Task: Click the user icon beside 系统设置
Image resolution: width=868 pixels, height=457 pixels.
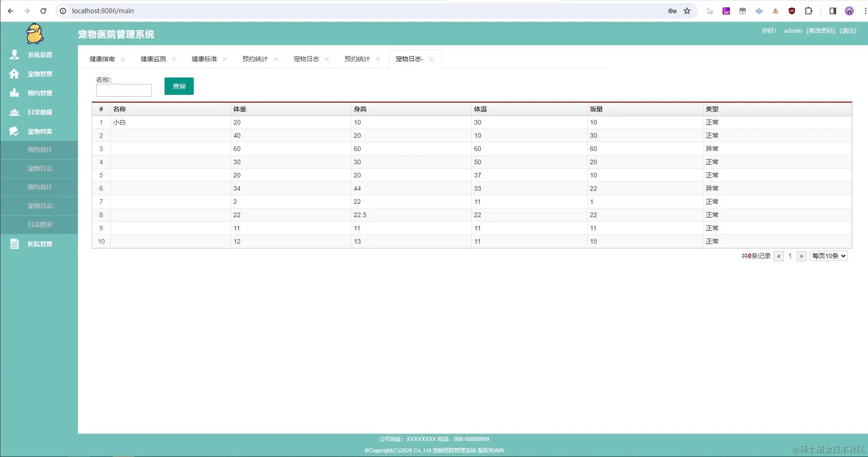Action: pos(15,55)
